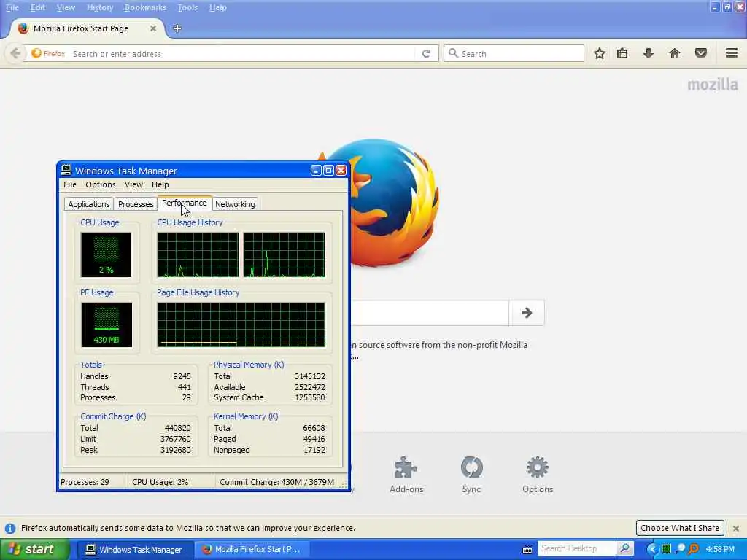Click the magnifier icon in Firefox search box
This screenshot has height=560, width=747.
(x=453, y=53)
